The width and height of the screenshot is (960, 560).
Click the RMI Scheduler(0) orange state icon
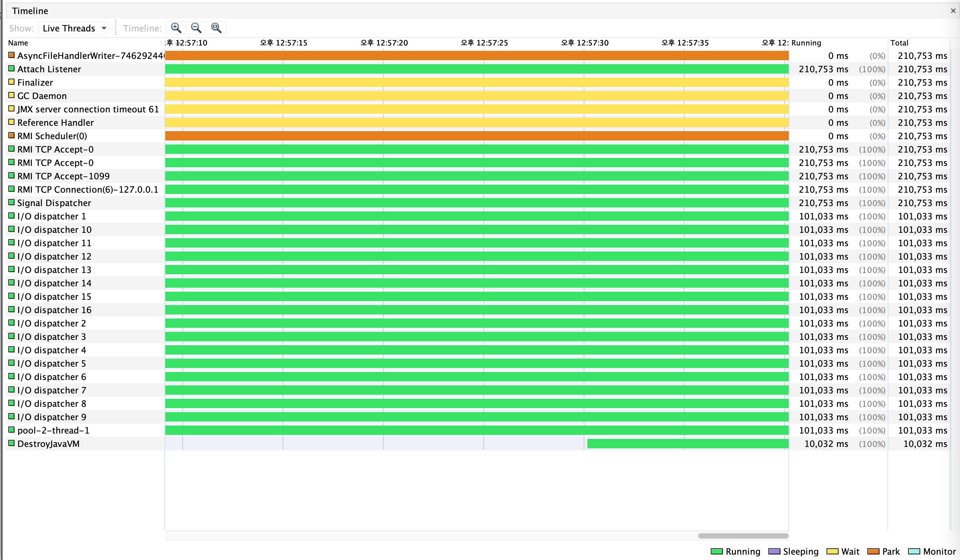(x=11, y=135)
